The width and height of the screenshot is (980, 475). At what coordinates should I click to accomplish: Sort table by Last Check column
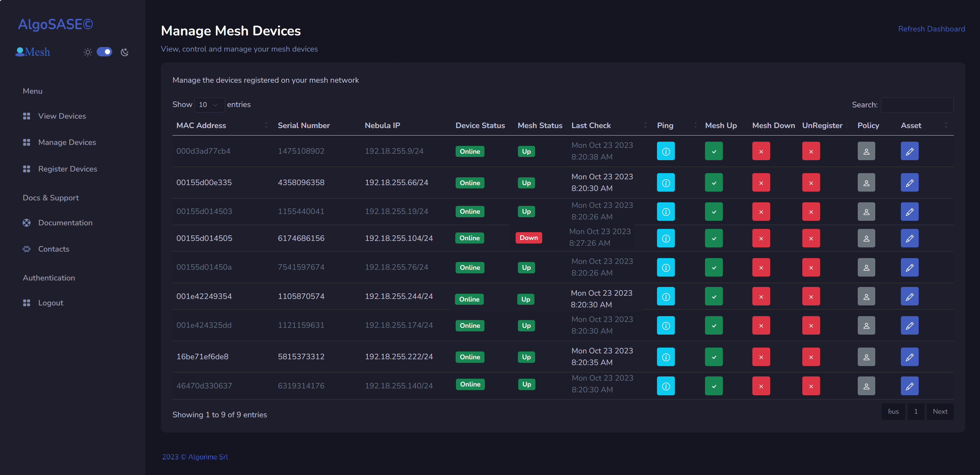(591, 125)
